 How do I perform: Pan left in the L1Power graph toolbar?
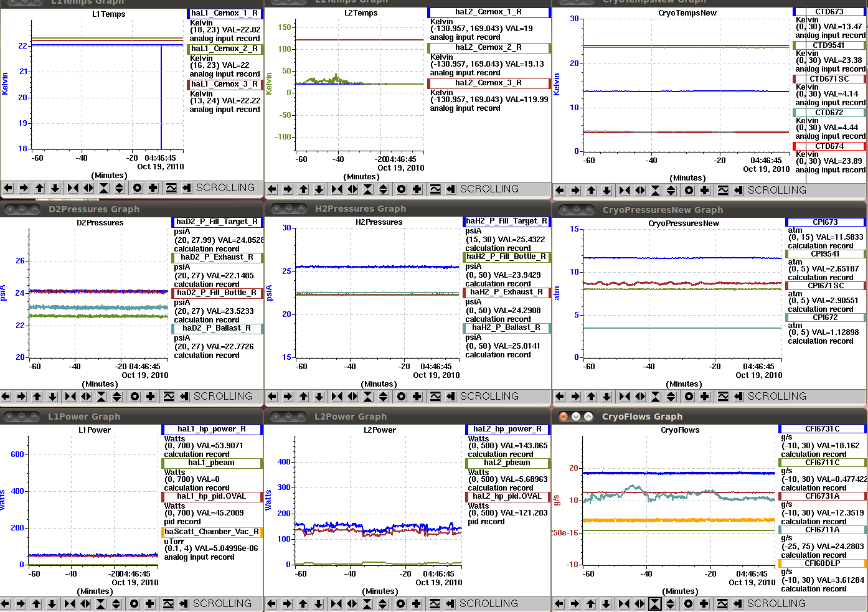click(5, 604)
